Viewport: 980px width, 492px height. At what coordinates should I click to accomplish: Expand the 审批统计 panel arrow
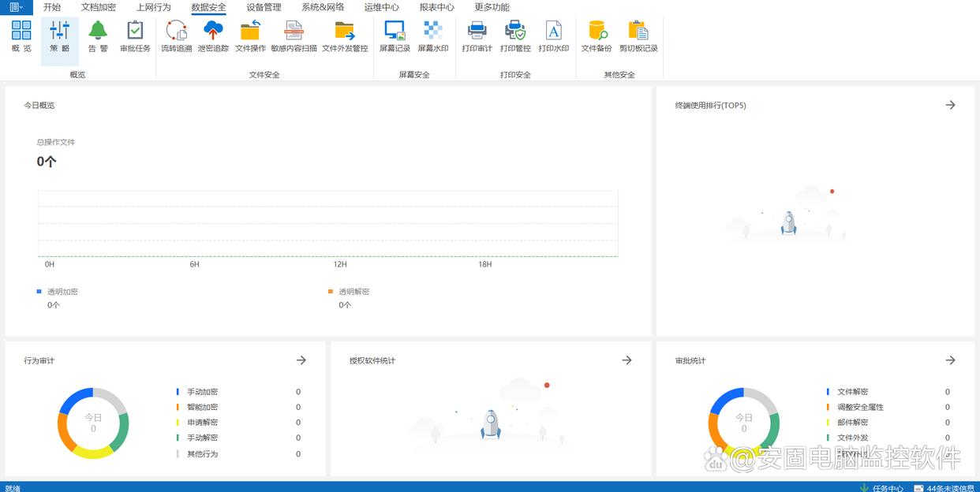click(950, 360)
